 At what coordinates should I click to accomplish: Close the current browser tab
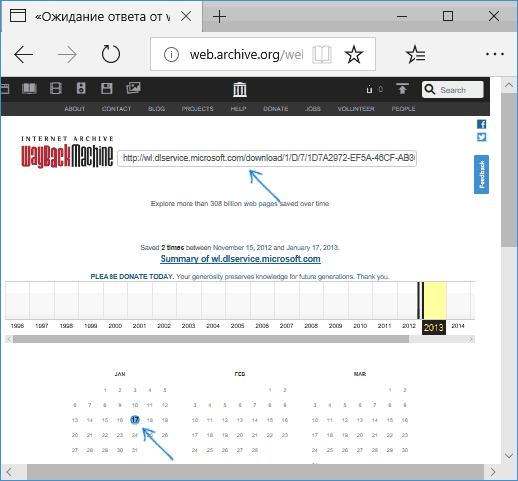click(x=186, y=16)
